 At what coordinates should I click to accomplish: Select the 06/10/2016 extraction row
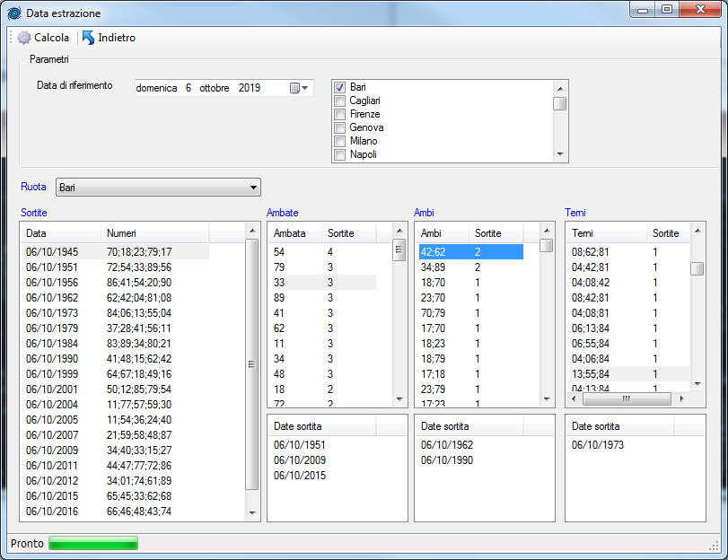[x=116, y=512]
